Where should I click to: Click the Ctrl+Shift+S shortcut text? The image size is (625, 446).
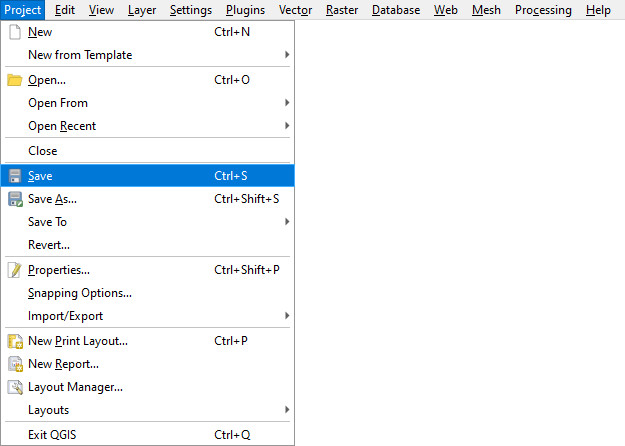click(x=247, y=199)
